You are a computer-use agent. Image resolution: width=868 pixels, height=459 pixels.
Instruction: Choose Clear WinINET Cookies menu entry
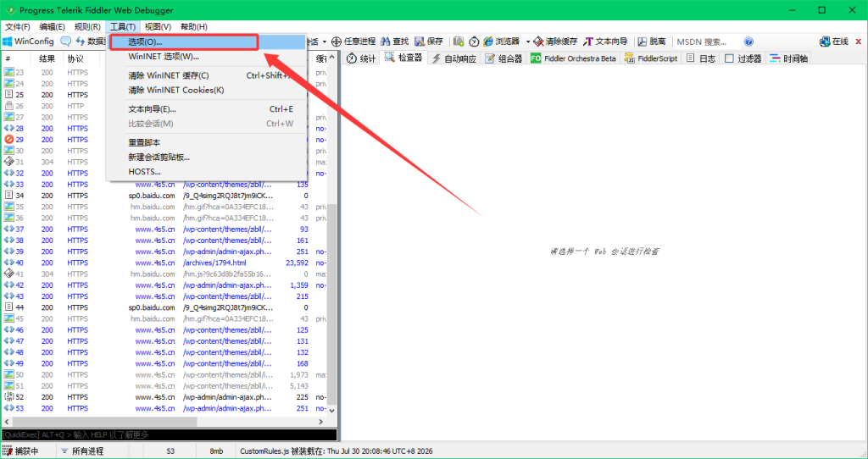[x=206, y=90]
